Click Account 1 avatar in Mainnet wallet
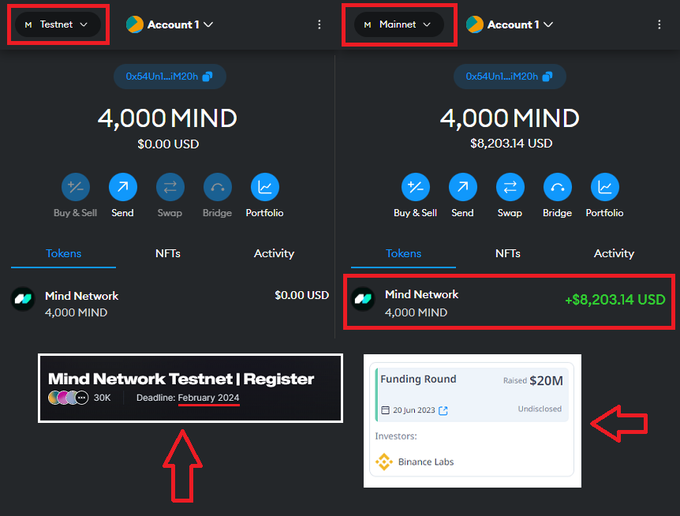The image size is (680, 516). (x=475, y=25)
